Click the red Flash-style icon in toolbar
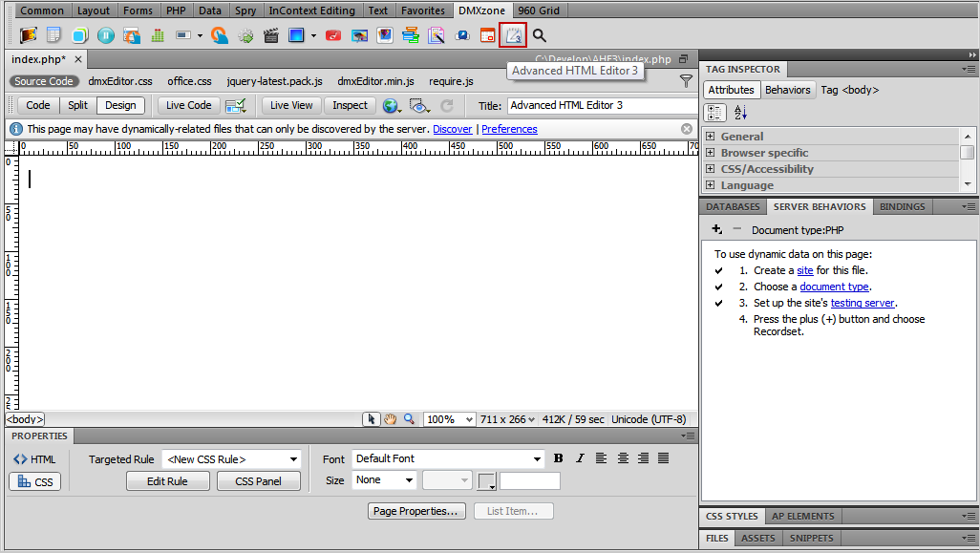Image resolution: width=980 pixels, height=553 pixels. coord(333,35)
